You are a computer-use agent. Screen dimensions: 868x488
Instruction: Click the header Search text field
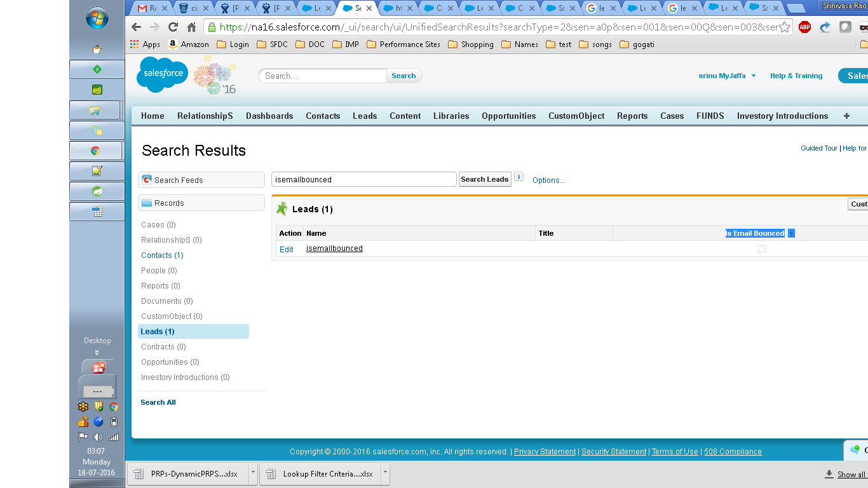[323, 76]
